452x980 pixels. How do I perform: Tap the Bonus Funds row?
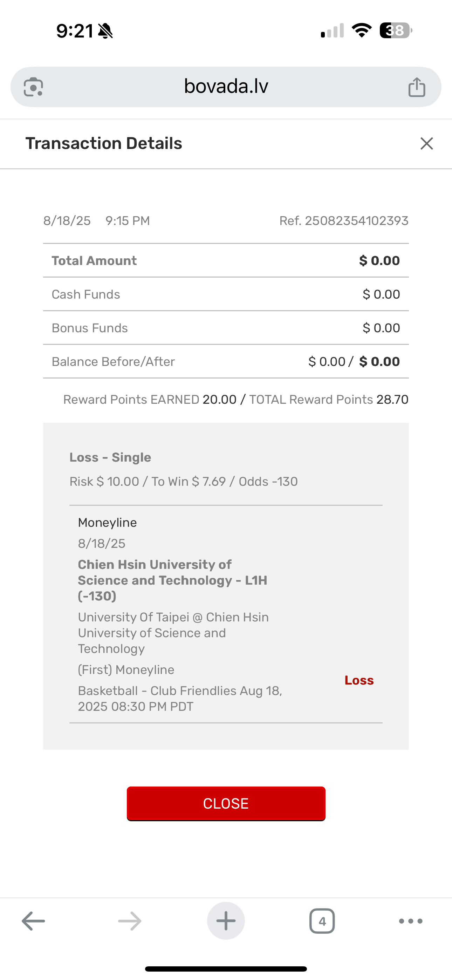click(226, 328)
